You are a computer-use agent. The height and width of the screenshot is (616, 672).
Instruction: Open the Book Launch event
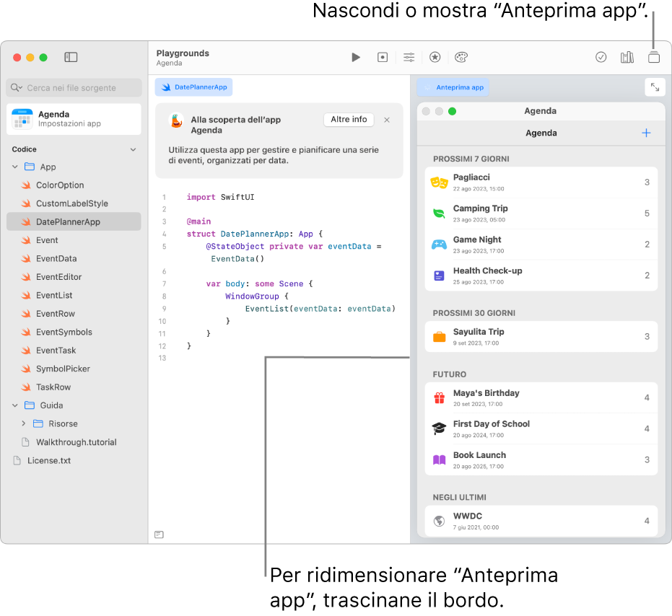coord(541,459)
